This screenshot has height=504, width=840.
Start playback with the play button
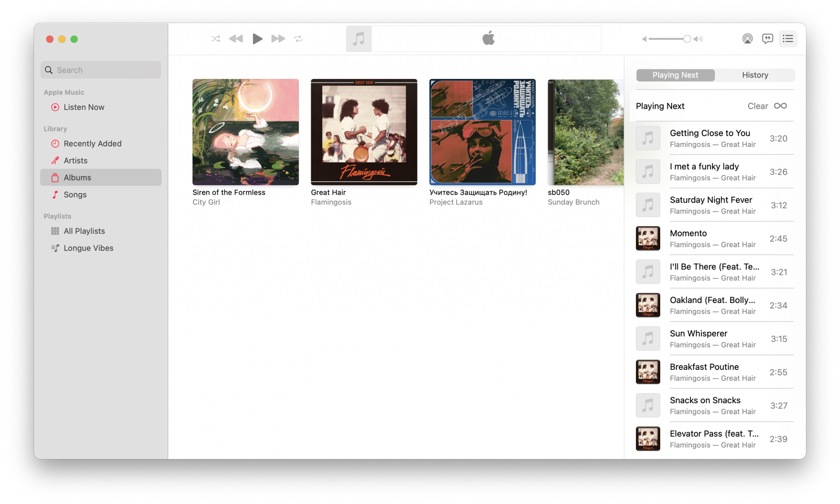point(257,39)
